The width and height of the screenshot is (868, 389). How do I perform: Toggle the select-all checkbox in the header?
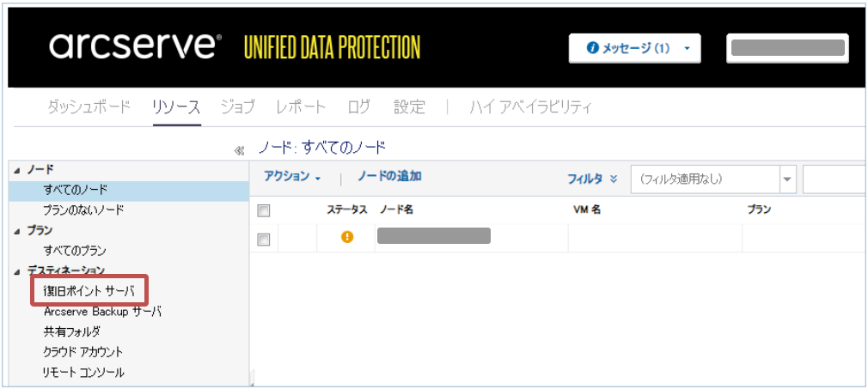tap(264, 210)
